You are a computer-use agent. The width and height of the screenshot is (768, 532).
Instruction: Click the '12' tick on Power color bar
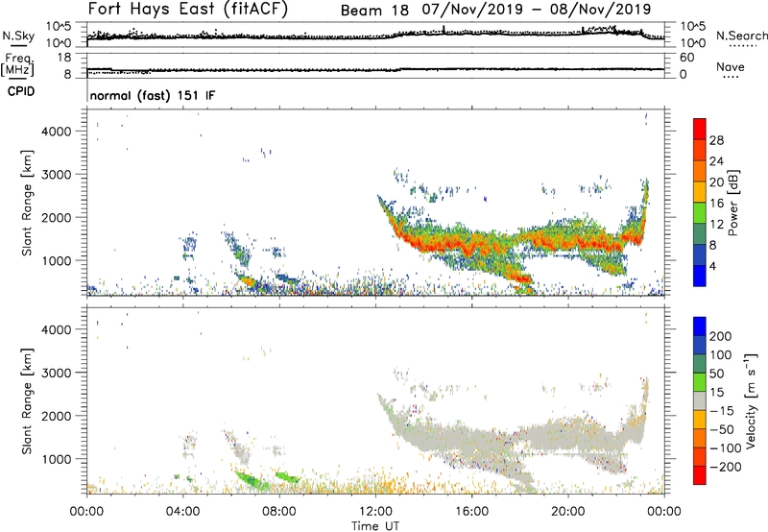pos(716,225)
